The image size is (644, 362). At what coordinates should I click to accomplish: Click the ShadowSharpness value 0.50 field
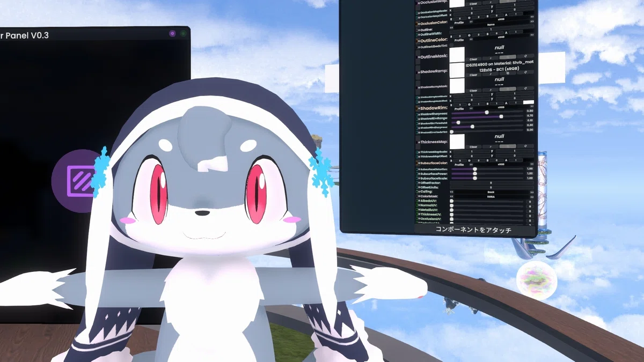tap(530, 111)
